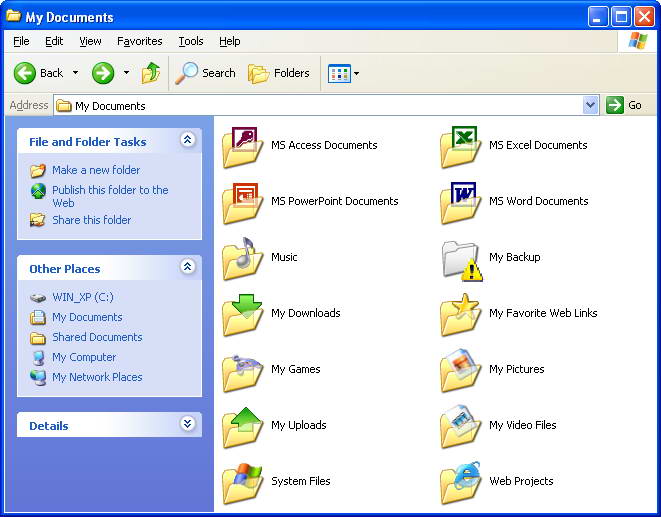Open the Favorites menu
Viewport: 661px width, 517px height.
(140, 41)
